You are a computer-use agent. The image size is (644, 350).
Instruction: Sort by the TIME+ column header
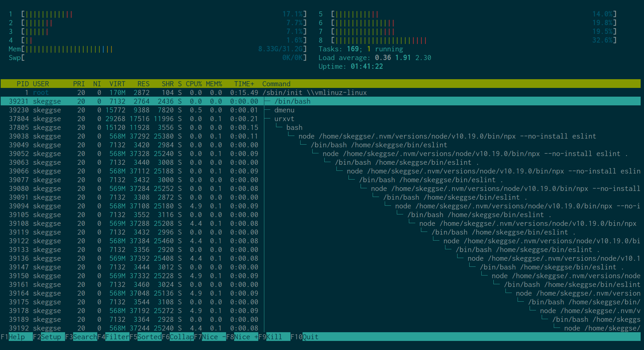[x=244, y=84]
